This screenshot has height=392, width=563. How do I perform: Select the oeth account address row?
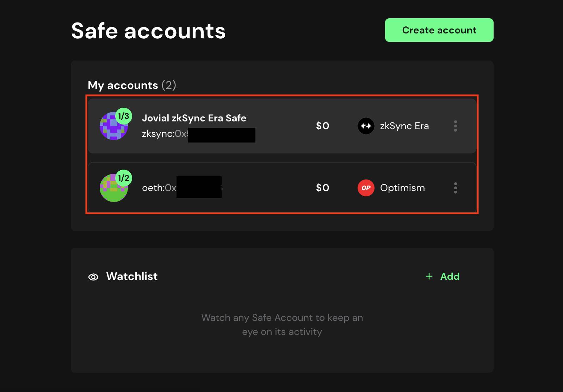pos(282,188)
